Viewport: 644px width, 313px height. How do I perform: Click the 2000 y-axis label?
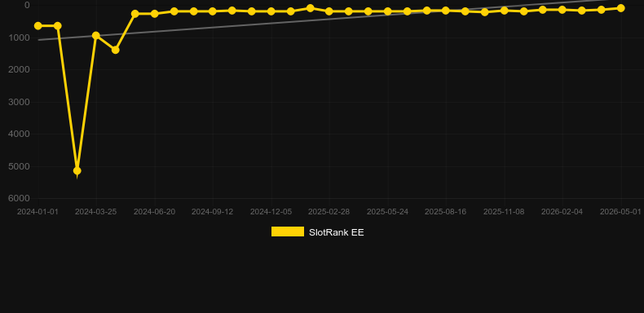20,69
